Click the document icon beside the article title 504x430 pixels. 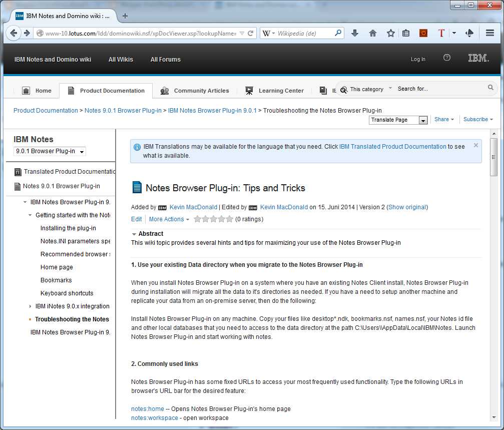(137, 187)
